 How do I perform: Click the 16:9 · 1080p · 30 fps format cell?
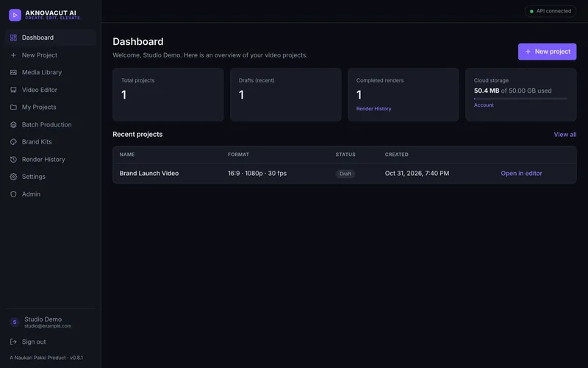[x=257, y=173]
